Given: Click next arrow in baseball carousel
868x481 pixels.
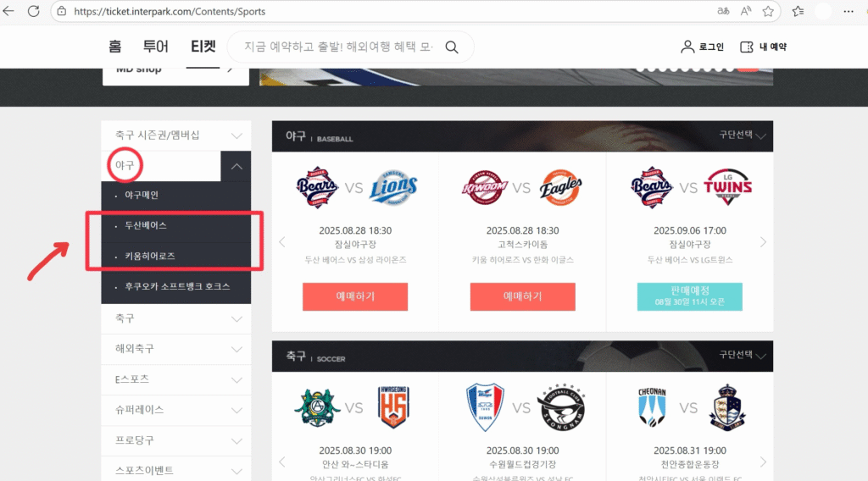Looking at the screenshot, I should tap(763, 242).
